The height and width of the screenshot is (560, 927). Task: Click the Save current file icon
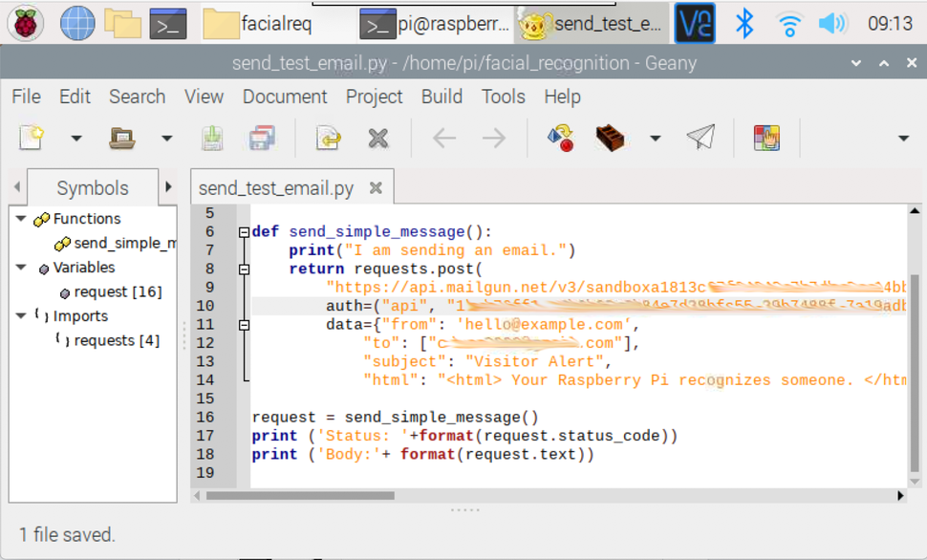click(212, 138)
